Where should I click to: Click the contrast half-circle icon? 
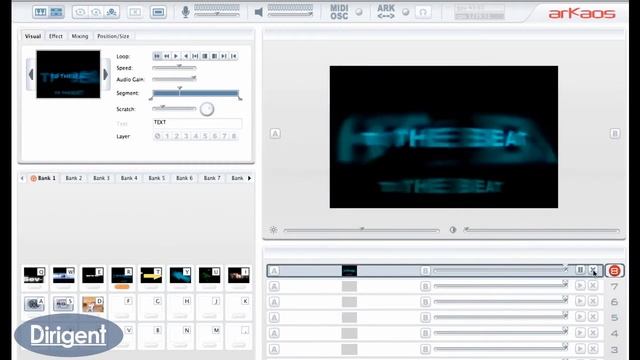pyautogui.click(x=453, y=230)
